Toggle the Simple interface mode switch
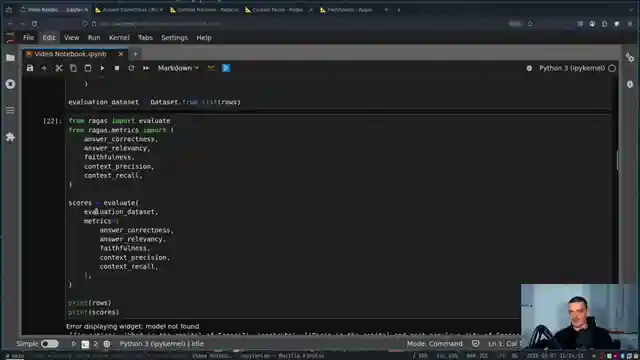The image size is (640, 360). point(50,344)
